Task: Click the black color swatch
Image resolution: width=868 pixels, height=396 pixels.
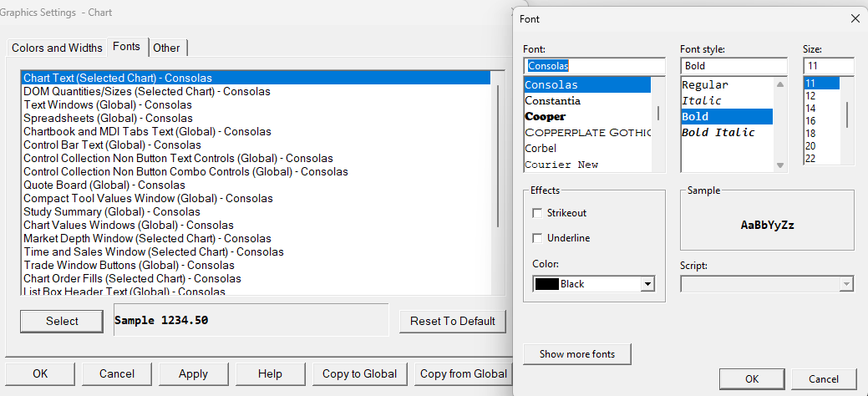Action: coord(546,284)
